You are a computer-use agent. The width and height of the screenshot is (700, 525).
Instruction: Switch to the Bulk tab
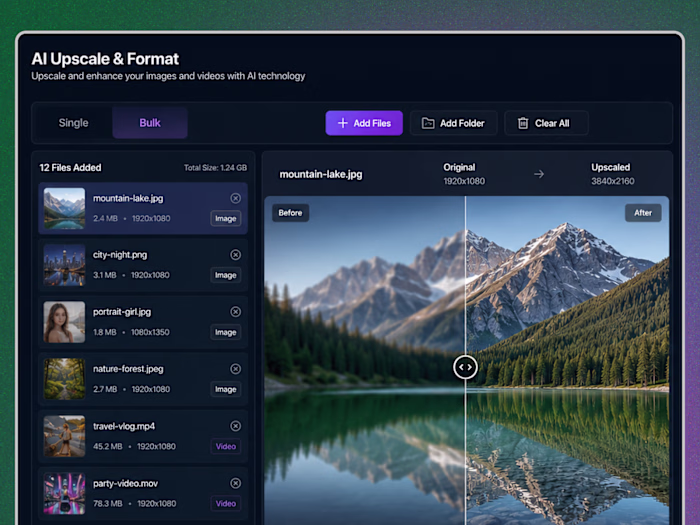pos(150,123)
